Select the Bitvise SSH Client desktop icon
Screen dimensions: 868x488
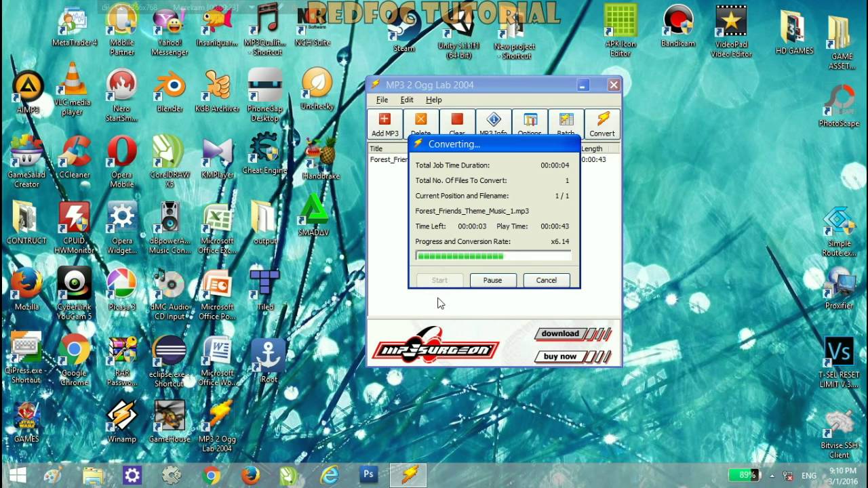tap(839, 434)
